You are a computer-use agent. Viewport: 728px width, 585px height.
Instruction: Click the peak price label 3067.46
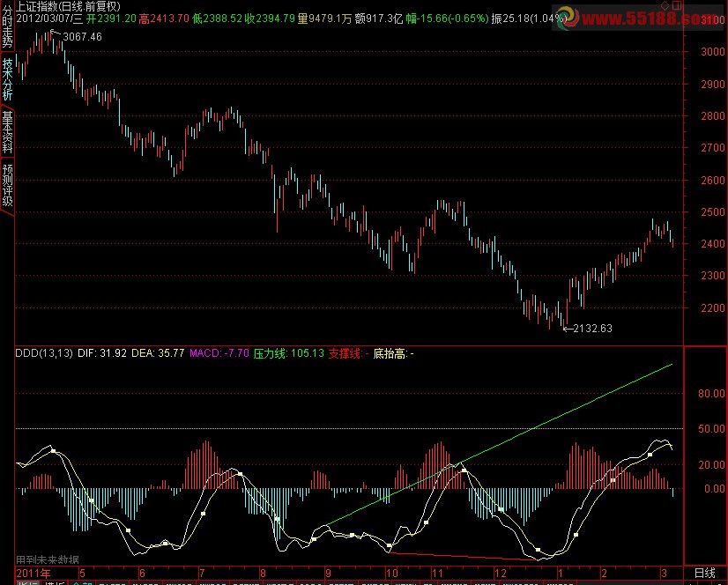[x=82, y=37]
